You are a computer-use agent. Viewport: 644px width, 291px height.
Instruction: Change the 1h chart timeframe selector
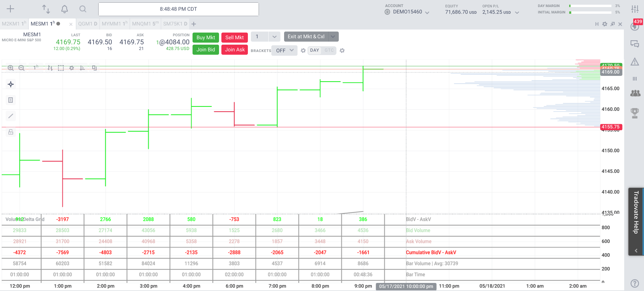click(x=36, y=67)
